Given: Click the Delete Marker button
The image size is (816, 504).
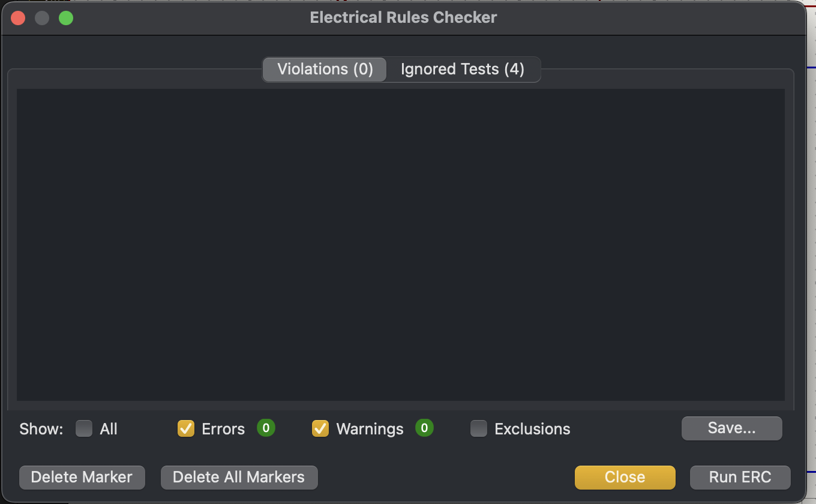Looking at the screenshot, I should (x=82, y=477).
